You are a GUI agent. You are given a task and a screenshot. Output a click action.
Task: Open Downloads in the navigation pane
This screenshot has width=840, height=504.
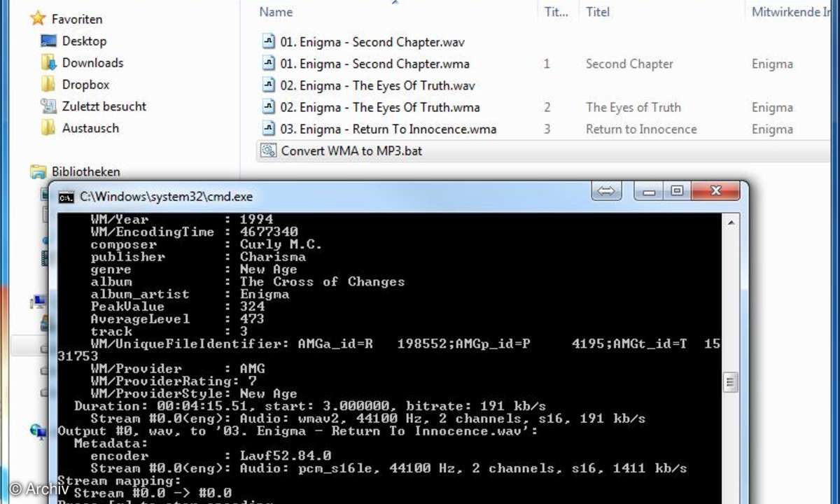coord(92,62)
